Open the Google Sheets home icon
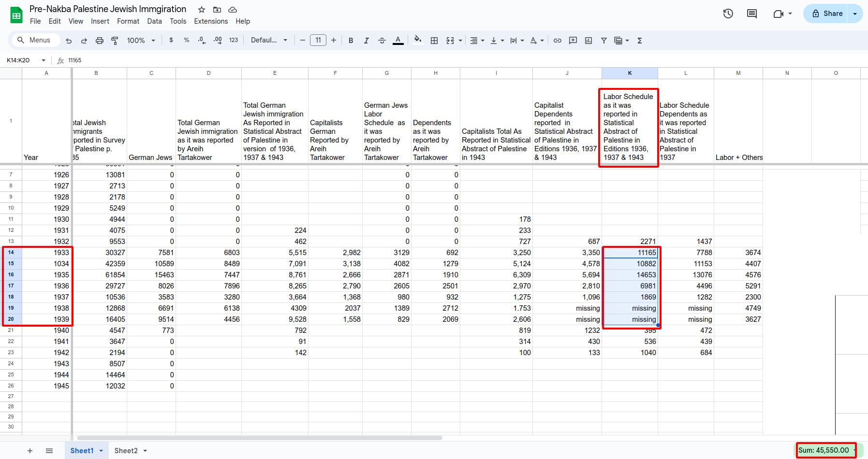Image resolution: width=868 pixels, height=459 pixels. pyautogui.click(x=16, y=15)
